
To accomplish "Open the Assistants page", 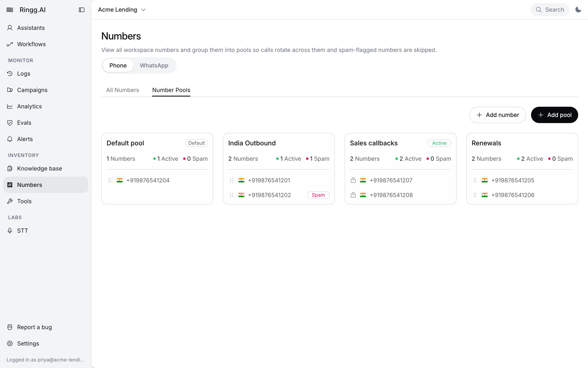I will pos(46,28).
